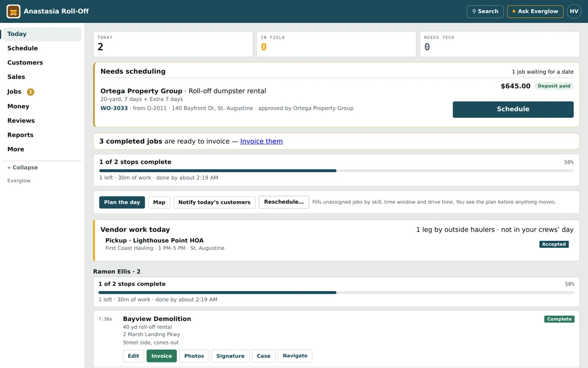This screenshot has width=588, height=368.
Task: Open Jobs in the sidebar
Action: 41,91
